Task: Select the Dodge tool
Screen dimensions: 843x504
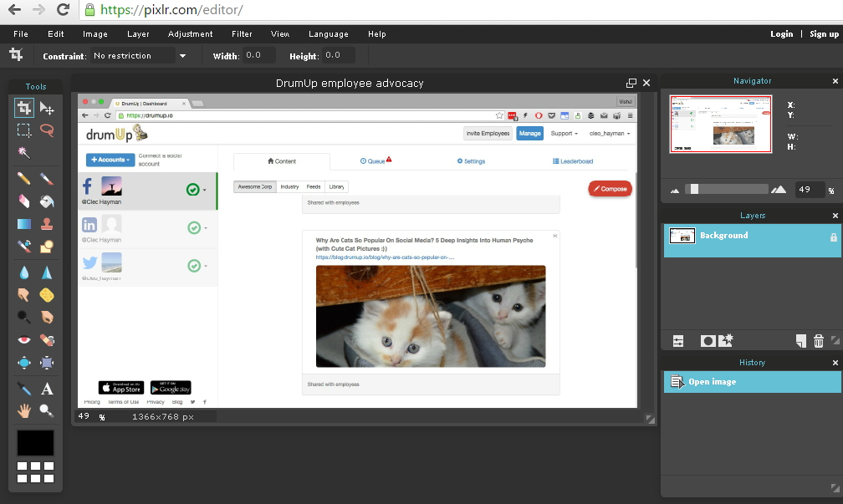Action: (23, 317)
